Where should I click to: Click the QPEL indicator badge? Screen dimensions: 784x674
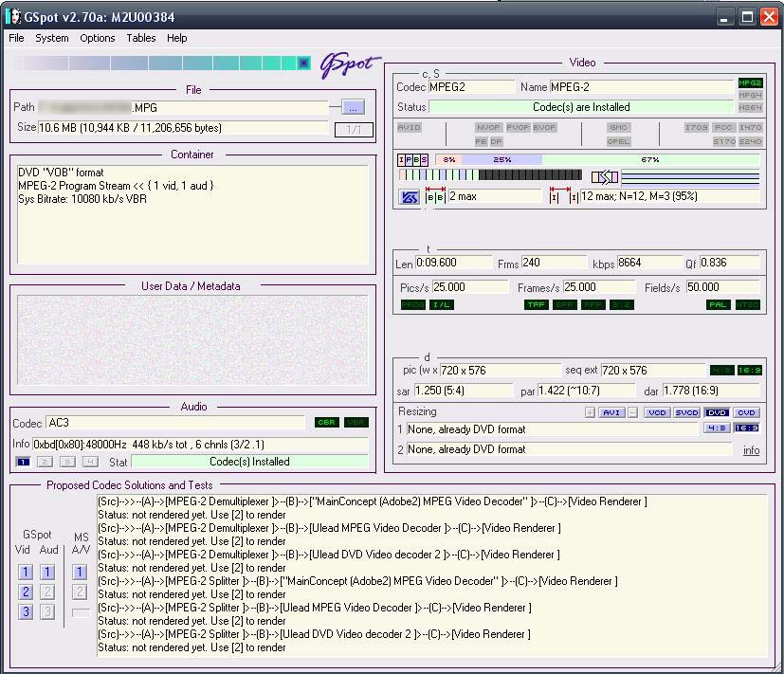pyautogui.click(x=618, y=141)
